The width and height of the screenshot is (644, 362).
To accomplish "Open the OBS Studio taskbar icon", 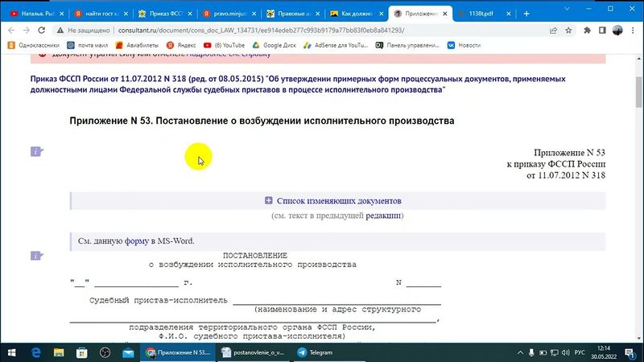I will tap(105, 352).
